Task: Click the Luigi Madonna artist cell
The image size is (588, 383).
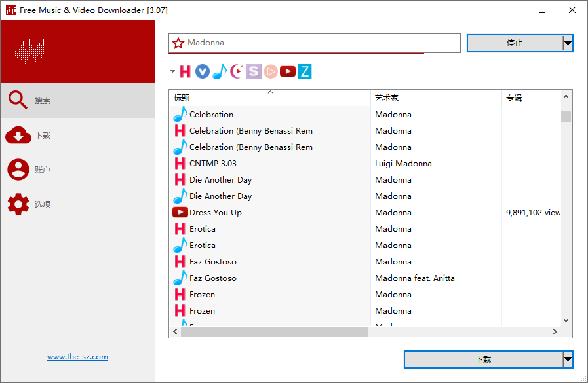Action: pos(403,164)
